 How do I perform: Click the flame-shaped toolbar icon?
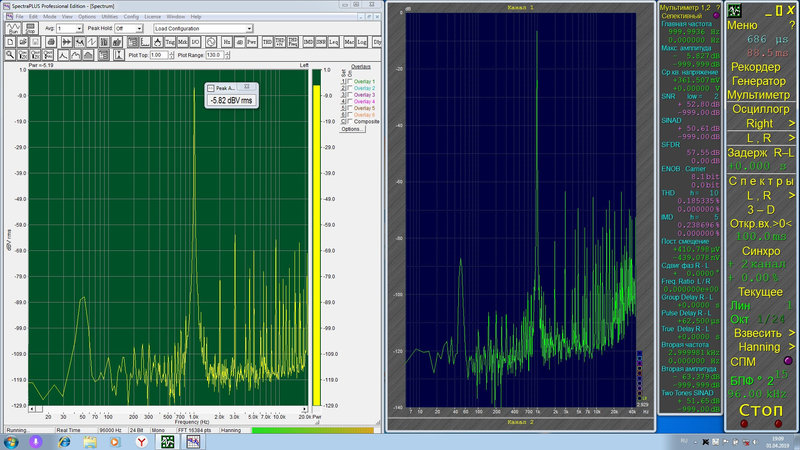[x=158, y=42]
